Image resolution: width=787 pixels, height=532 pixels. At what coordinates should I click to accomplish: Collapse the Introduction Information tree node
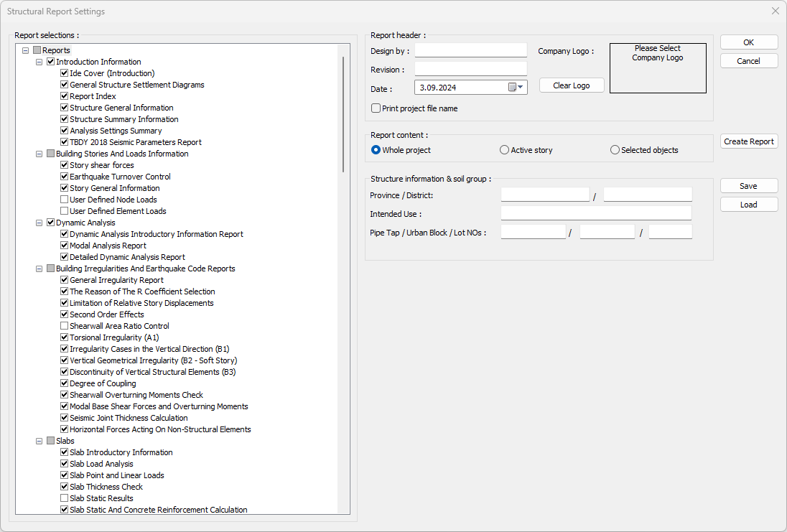[39, 62]
